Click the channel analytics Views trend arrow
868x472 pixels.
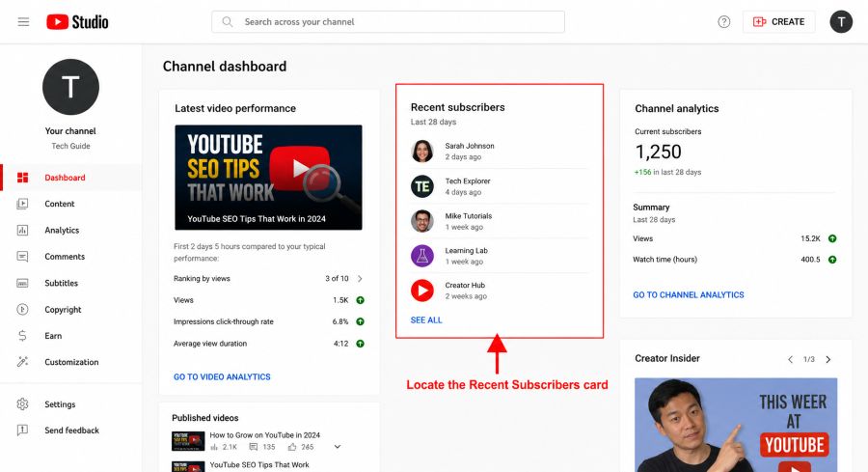[x=832, y=238]
